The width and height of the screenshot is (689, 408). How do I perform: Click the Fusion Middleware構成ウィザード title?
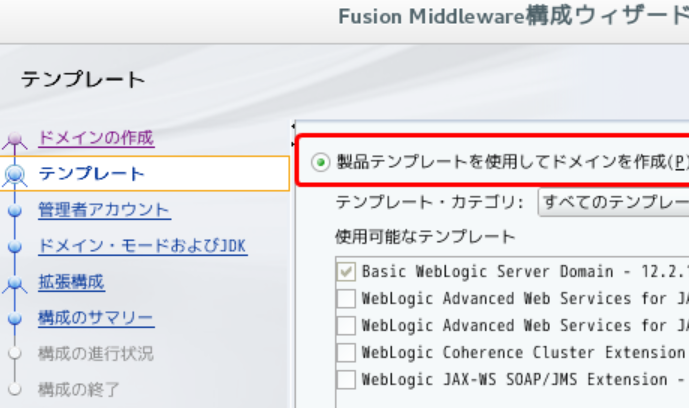tap(514, 17)
